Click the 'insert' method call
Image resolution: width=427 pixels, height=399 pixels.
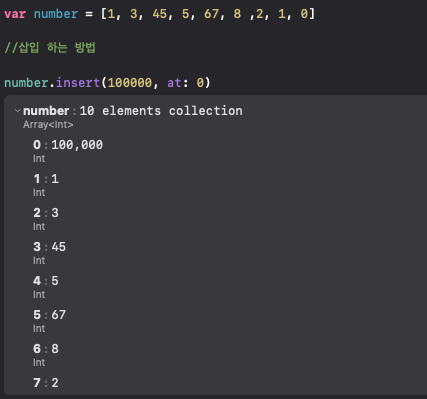pyautogui.click(x=78, y=82)
